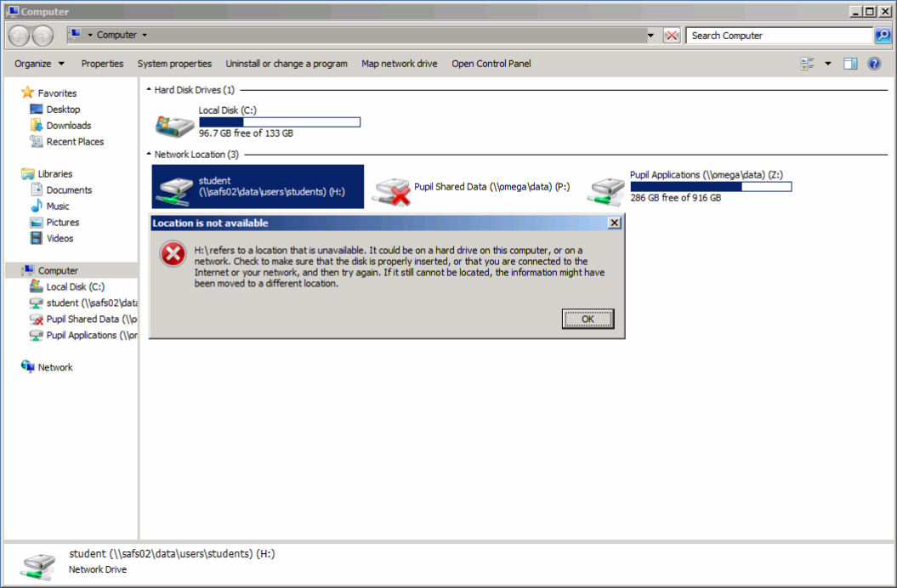Click the Computer breadcrumb segment
Viewport: 897px width, 588px height.
tap(116, 35)
